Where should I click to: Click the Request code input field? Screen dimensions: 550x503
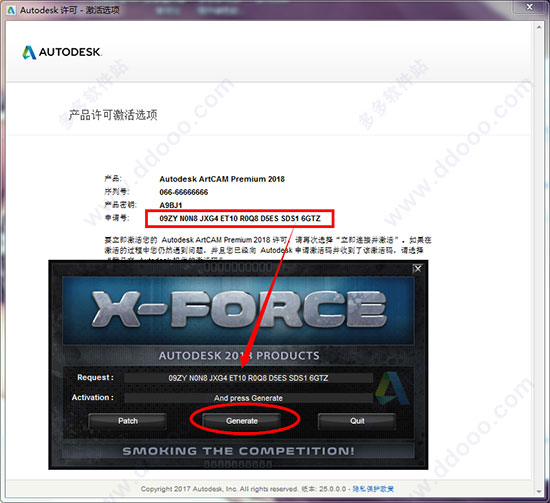click(x=248, y=378)
